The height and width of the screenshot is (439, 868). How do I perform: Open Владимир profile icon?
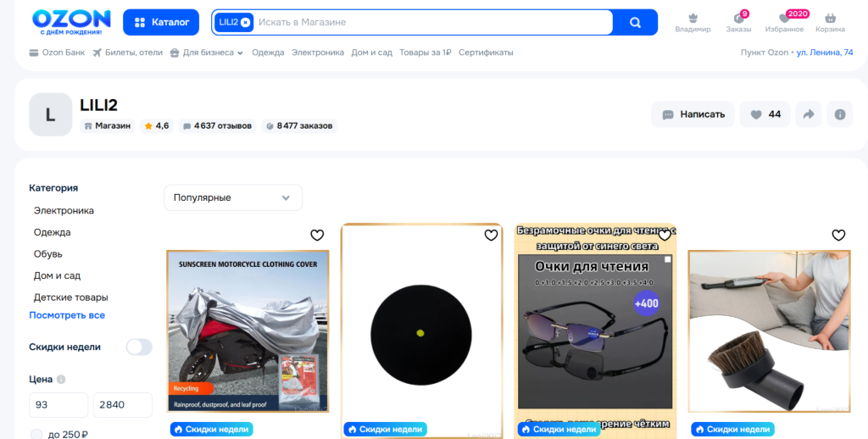click(x=693, y=23)
